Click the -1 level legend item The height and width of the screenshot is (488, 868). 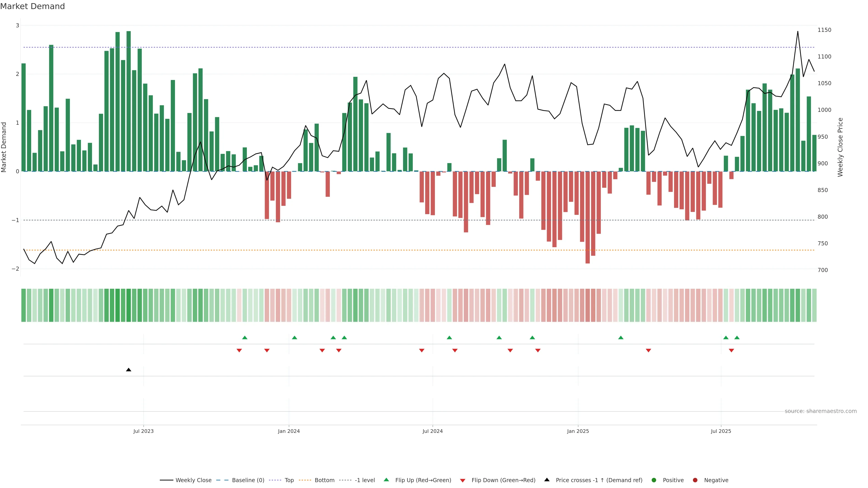365,480
